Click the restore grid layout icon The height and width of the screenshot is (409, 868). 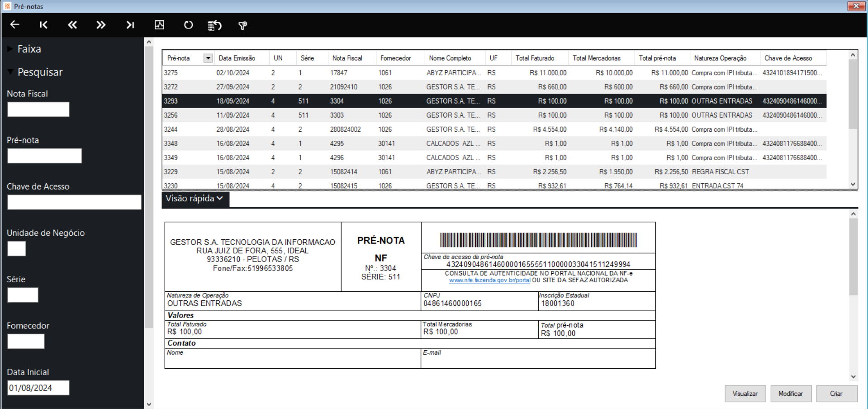(x=215, y=25)
